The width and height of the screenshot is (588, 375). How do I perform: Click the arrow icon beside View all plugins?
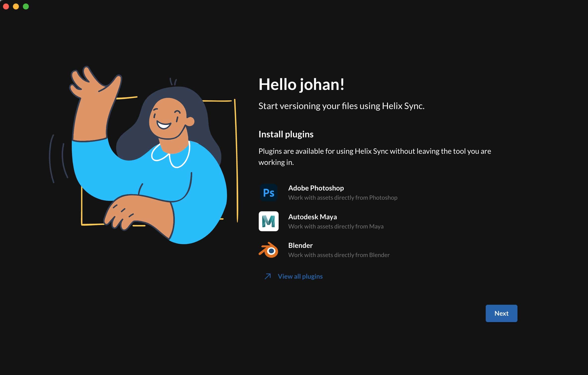[268, 276]
